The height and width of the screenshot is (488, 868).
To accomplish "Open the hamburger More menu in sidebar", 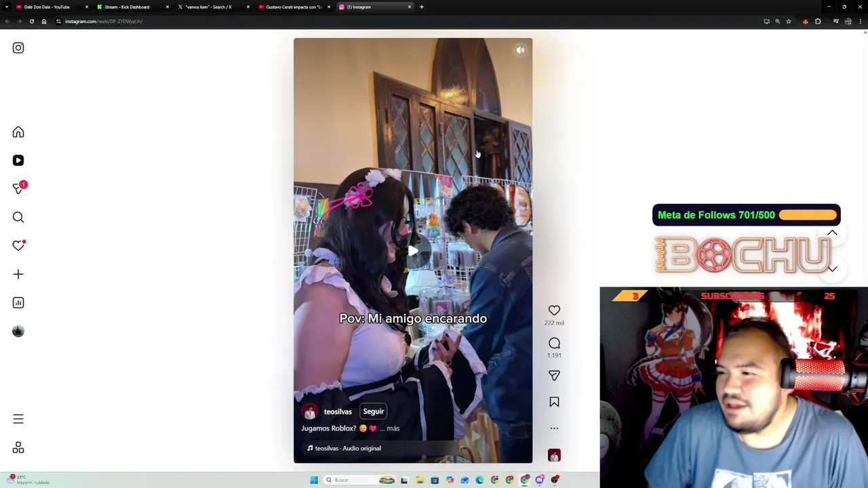I will [x=18, y=420].
